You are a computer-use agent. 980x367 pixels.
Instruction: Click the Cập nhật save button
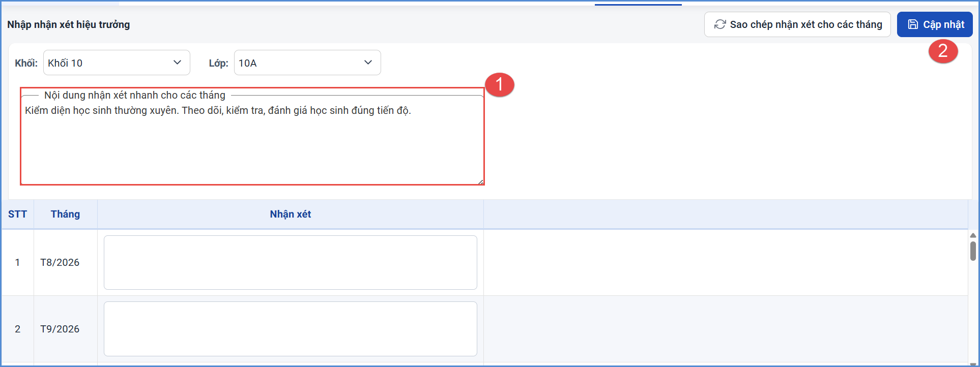(x=935, y=24)
